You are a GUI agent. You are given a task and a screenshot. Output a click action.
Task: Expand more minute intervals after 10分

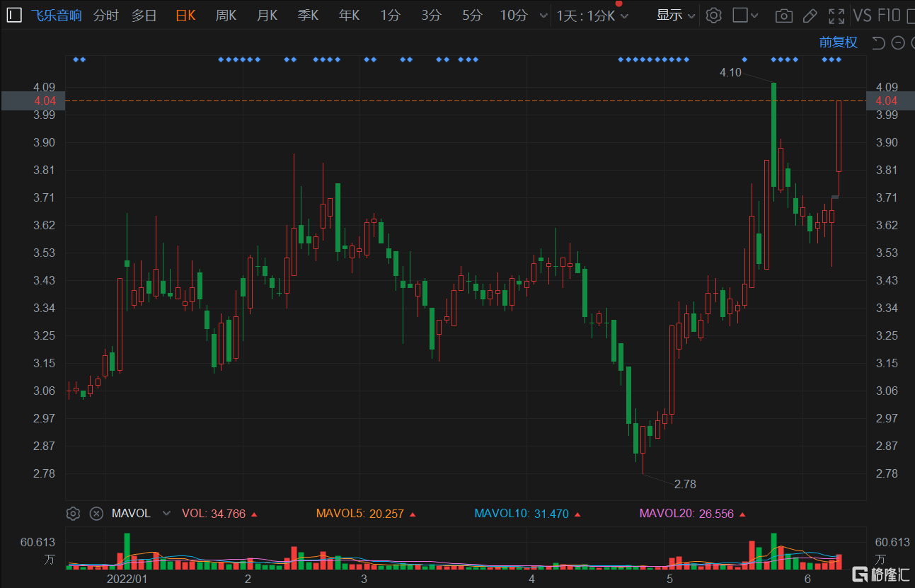point(543,16)
